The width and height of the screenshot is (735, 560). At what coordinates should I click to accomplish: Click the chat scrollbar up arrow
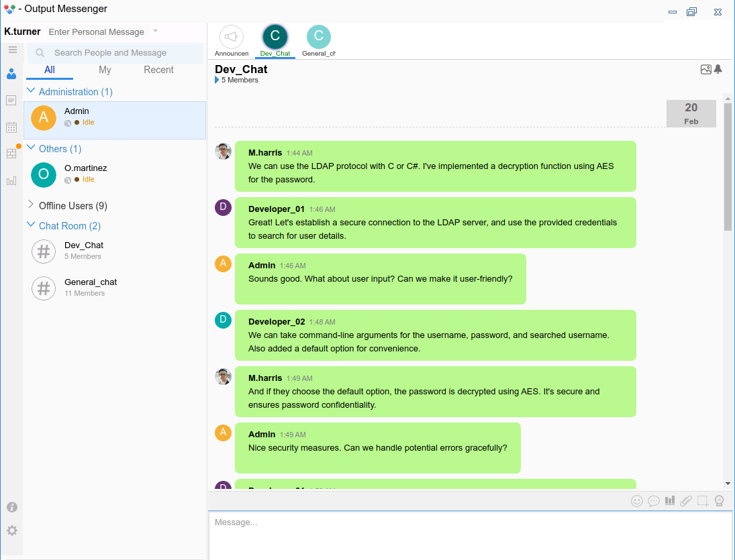728,99
